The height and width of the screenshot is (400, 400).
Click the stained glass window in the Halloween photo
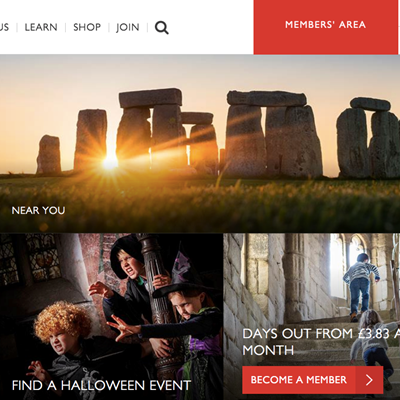point(41,256)
